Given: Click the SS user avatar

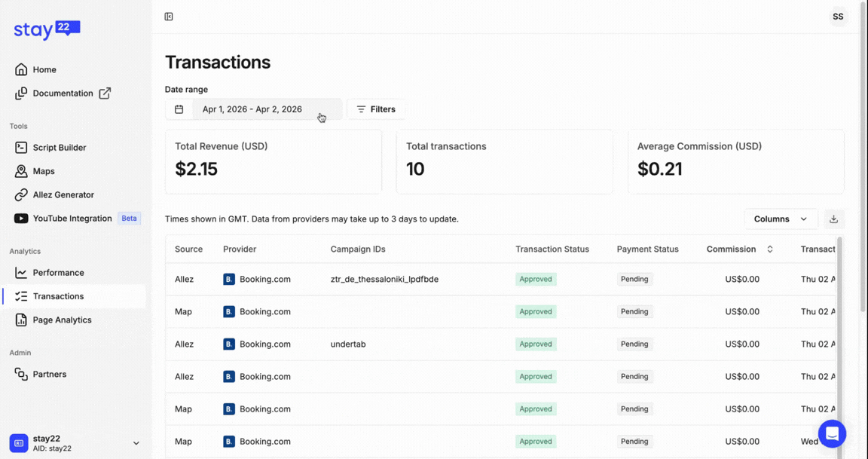Looking at the screenshot, I should [x=837, y=17].
